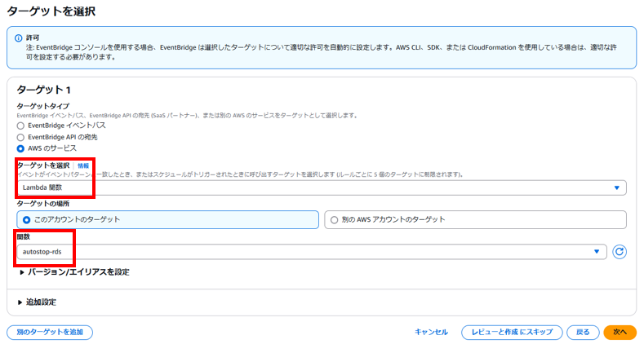
Task: Choose このアカウントのターゲット option
Action: pyautogui.click(x=167, y=220)
